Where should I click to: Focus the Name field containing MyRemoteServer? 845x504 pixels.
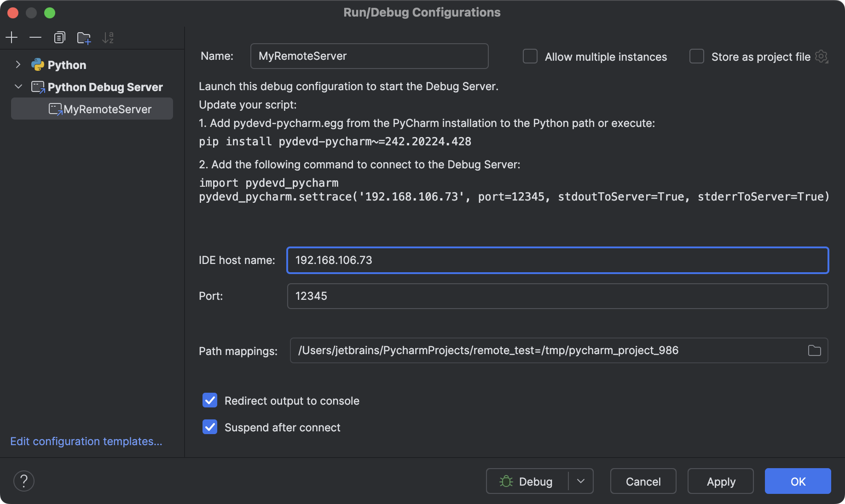[369, 56]
